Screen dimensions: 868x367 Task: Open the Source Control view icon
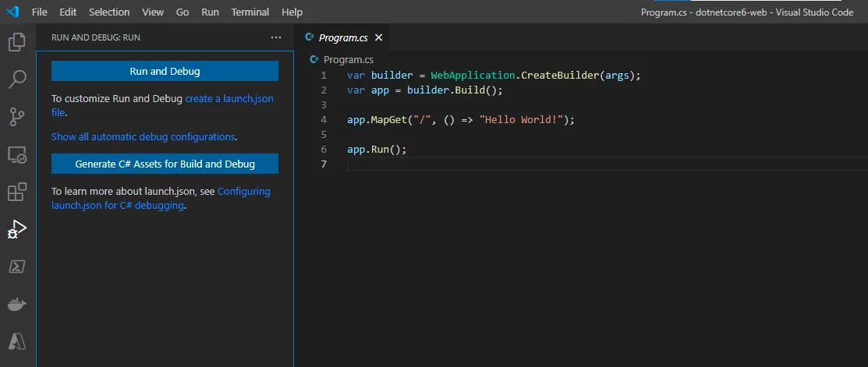click(x=17, y=117)
